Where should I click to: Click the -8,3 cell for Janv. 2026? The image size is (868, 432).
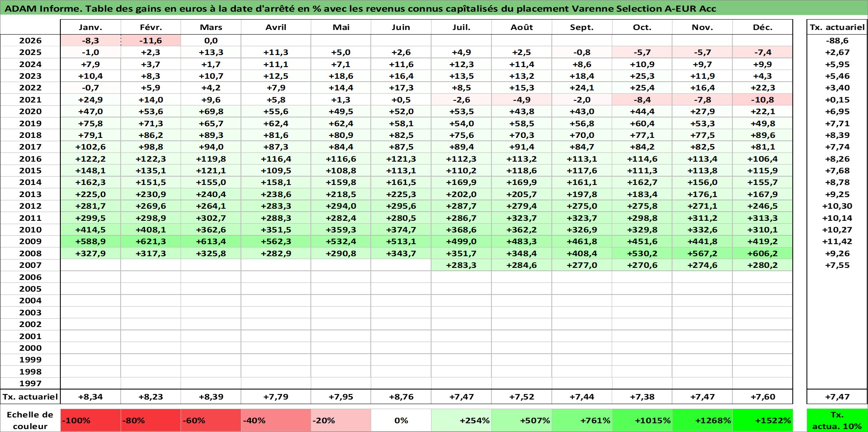click(x=90, y=40)
